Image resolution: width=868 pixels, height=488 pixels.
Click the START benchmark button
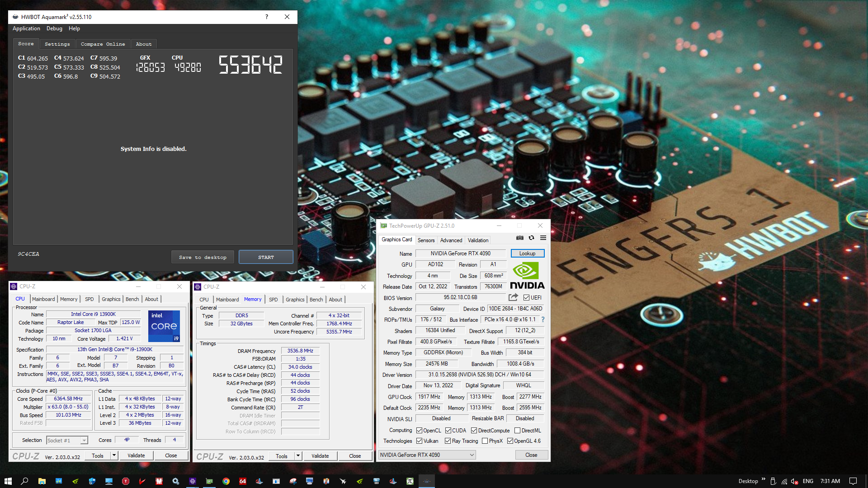(x=266, y=257)
